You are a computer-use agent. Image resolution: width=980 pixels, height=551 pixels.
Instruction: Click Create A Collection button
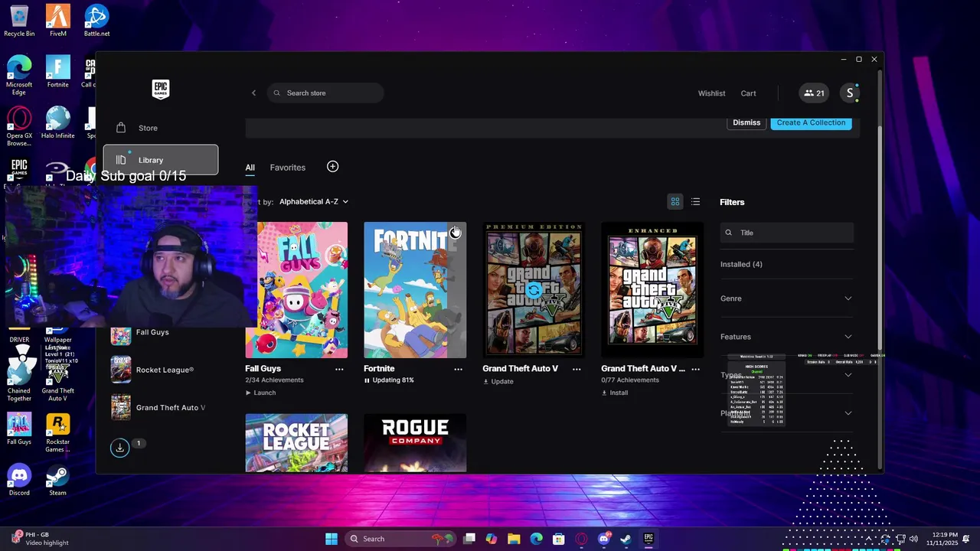(x=811, y=122)
